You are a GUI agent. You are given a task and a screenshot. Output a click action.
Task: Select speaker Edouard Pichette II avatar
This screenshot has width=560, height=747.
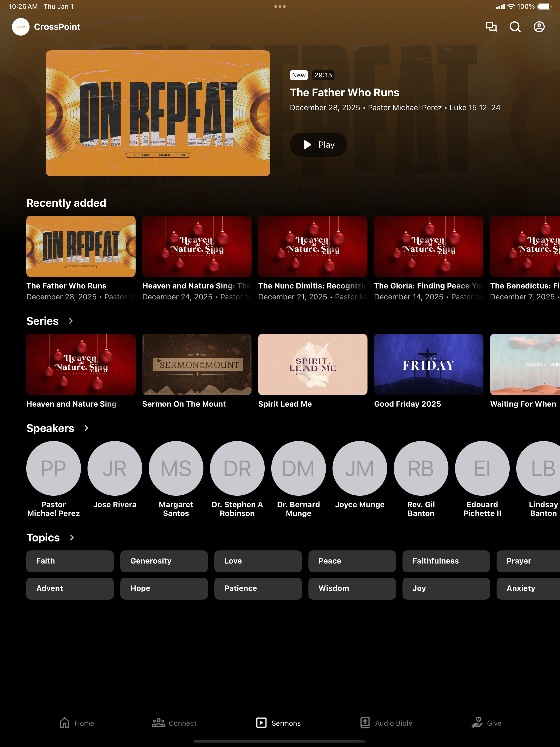tap(482, 468)
